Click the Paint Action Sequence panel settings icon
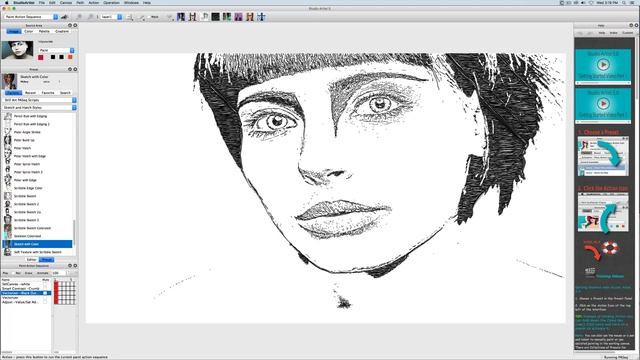Screen dimensions: 640x360 pyautogui.click(x=70, y=266)
